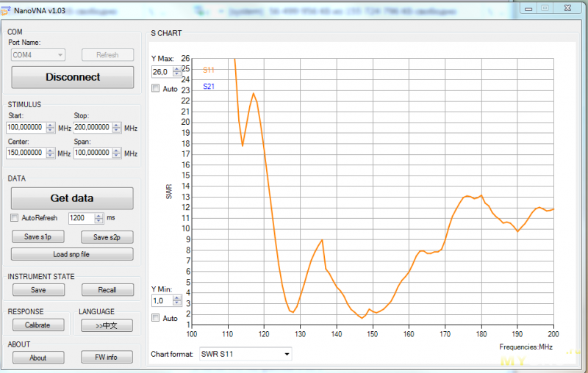The width and height of the screenshot is (588, 373).
Task: Click the Get data button
Action: point(72,198)
